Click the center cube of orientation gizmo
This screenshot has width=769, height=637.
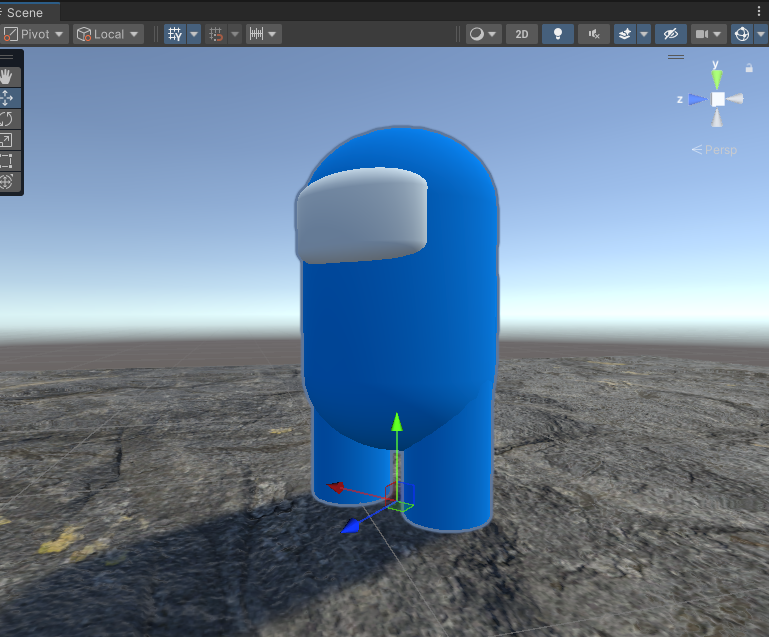coord(718,100)
